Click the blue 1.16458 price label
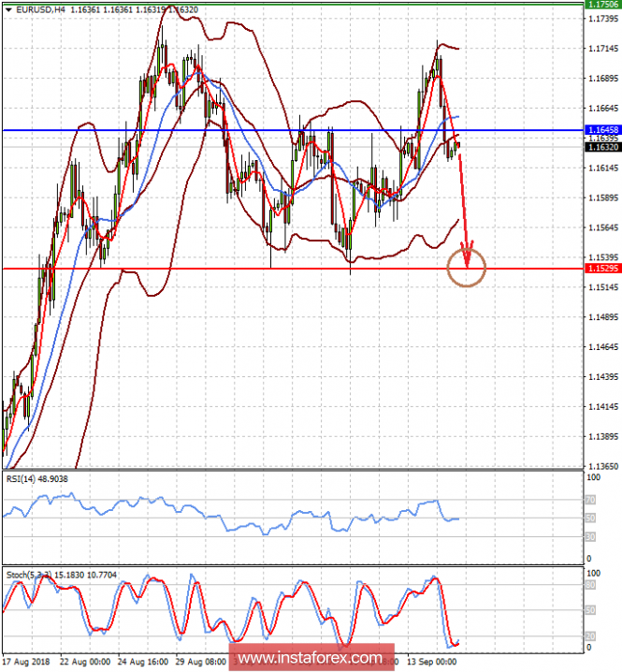The image size is (622, 672). [602, 130]
